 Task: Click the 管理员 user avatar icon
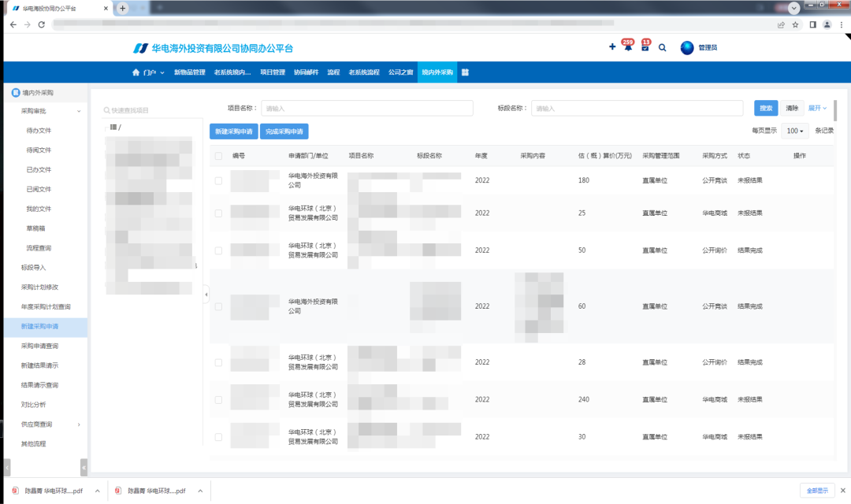click(687, 48)
